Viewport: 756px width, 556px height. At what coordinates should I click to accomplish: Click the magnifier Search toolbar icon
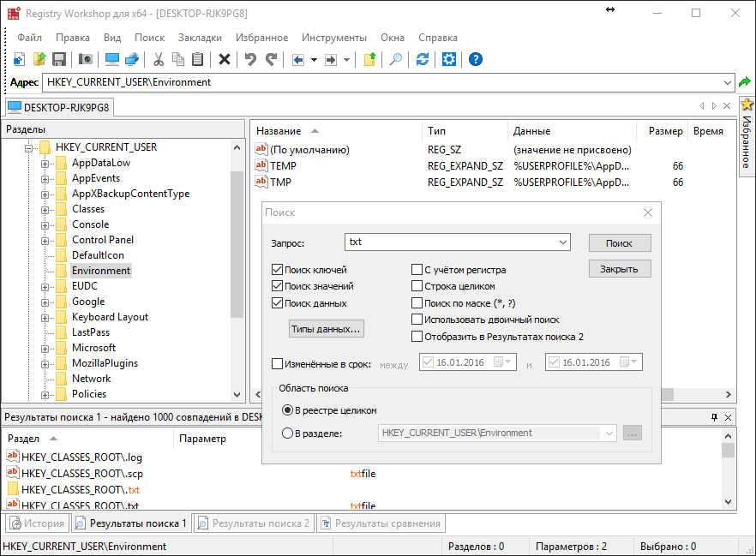tap(396, 59)
